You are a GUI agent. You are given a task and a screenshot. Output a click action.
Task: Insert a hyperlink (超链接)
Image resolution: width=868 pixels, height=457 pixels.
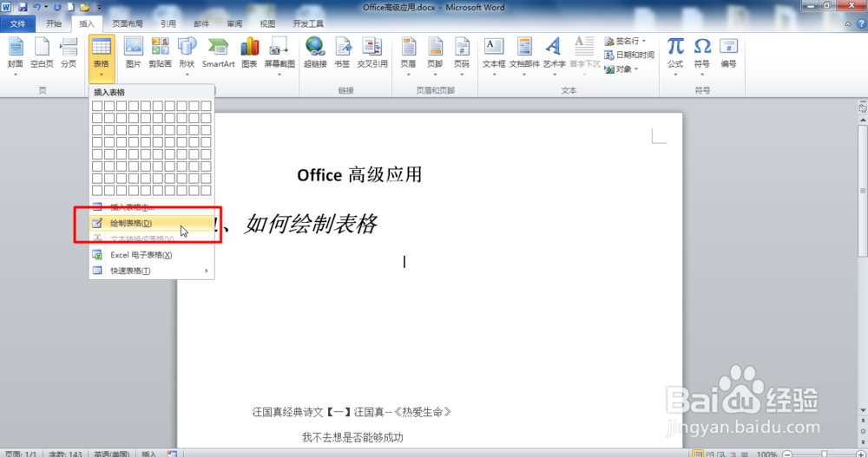(x=315, y=53)
